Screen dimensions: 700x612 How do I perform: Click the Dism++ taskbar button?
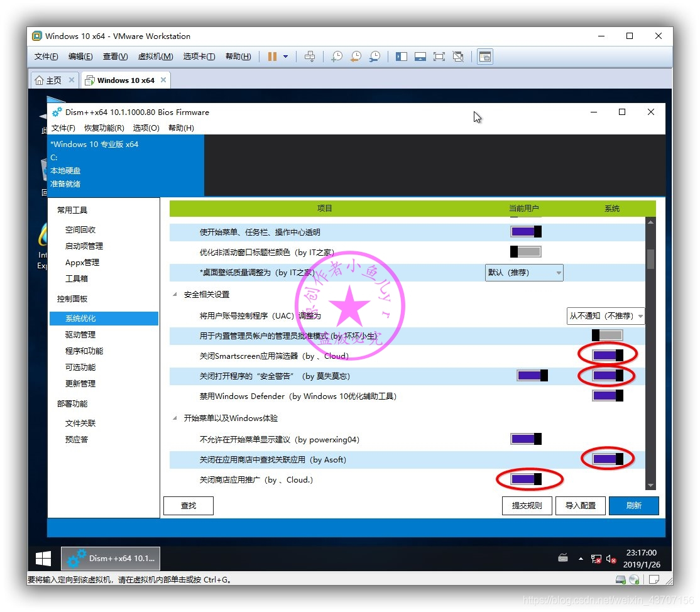[x=110, y=559]
